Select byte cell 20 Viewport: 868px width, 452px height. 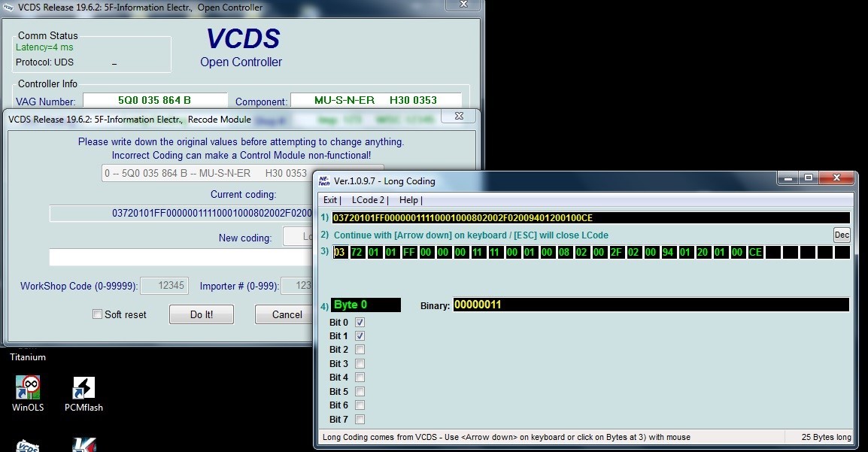[703, 252]
